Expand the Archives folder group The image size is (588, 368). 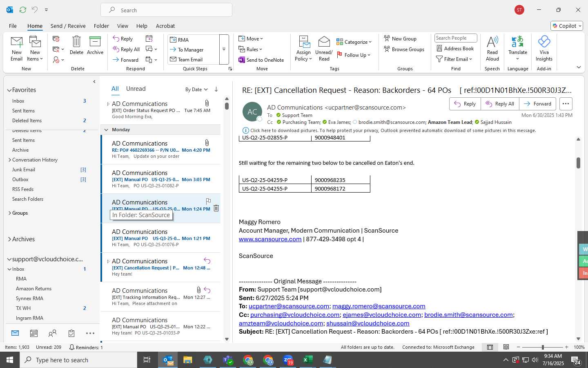[9, 239]
